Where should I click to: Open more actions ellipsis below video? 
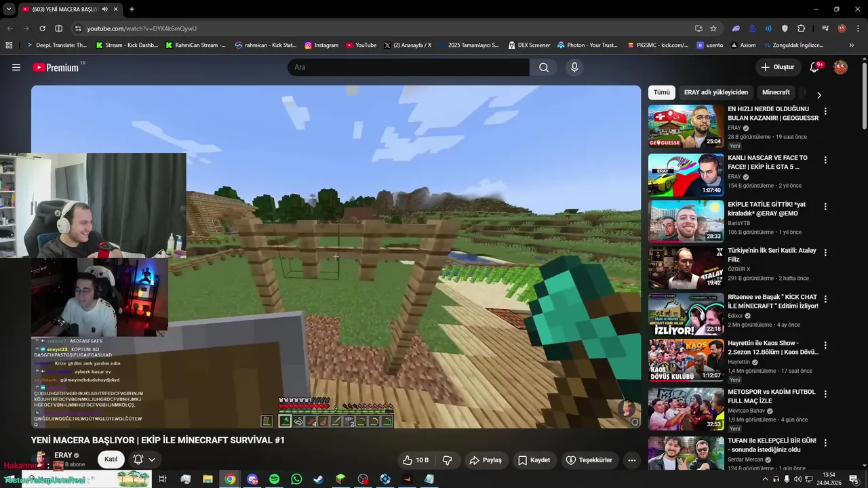(x=632, y=460)
